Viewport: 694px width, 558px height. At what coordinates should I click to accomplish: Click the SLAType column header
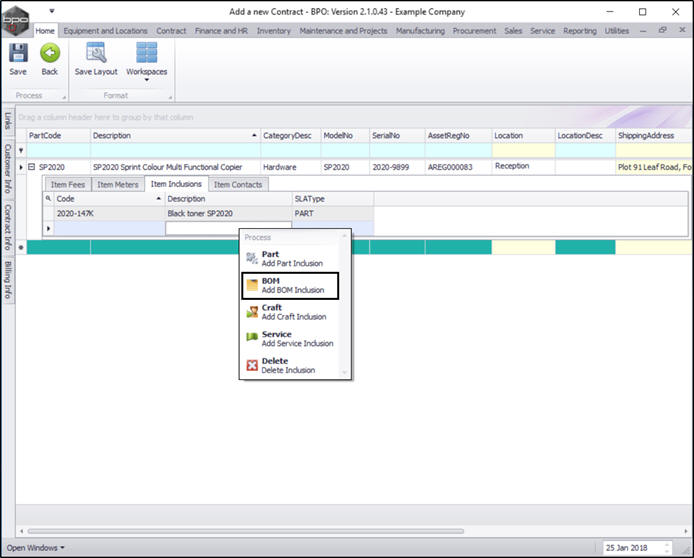click(333, 199)
